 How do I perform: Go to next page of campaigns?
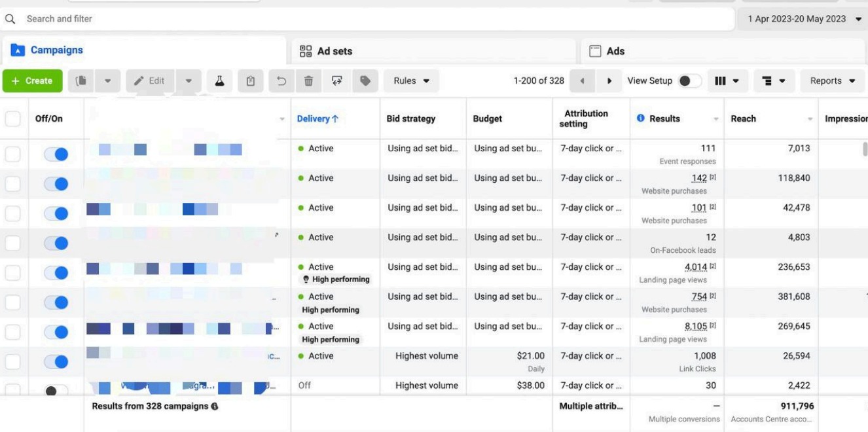(x=609, y=81)
